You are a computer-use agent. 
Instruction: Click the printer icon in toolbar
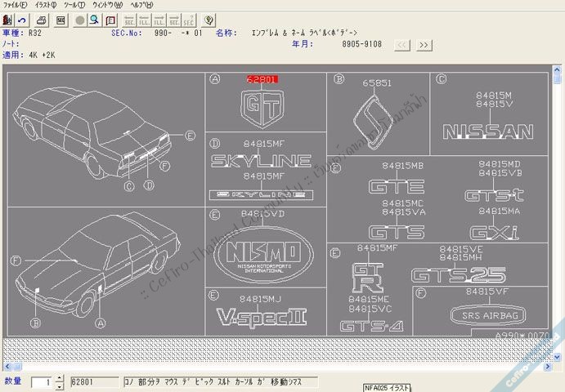(x=41, y=20)
